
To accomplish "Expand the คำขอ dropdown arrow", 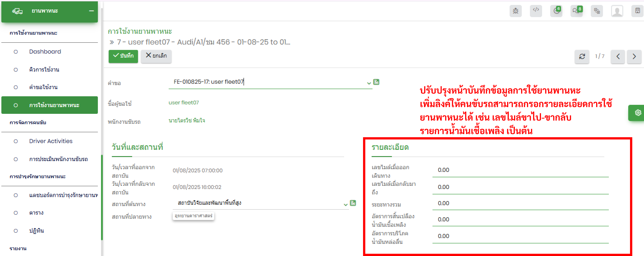I will click(369, 83).
